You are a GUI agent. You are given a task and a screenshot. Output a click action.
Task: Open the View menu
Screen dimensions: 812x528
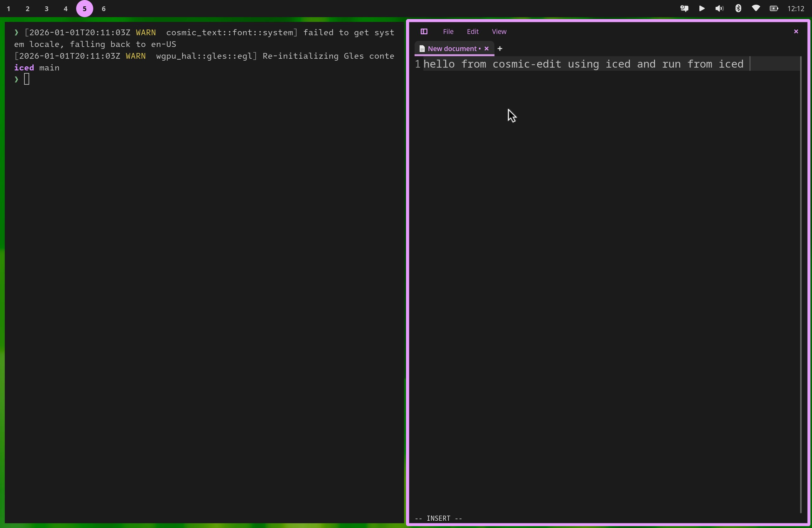coord(499,31)
